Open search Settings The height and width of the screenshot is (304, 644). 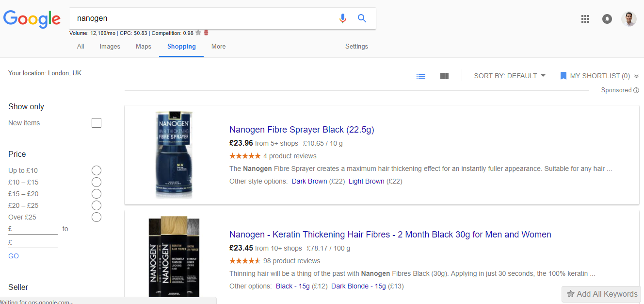coord(356,47)
